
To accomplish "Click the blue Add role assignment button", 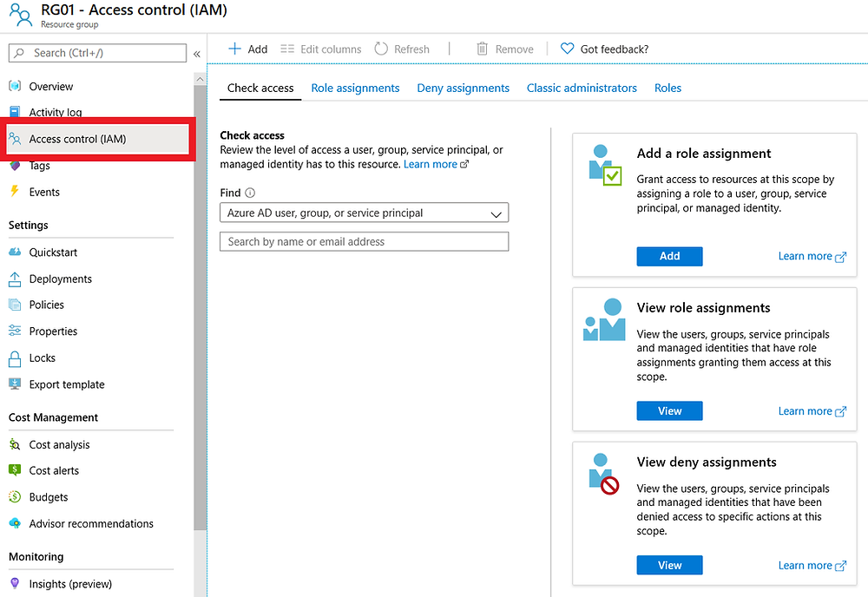I will [669, 256].
